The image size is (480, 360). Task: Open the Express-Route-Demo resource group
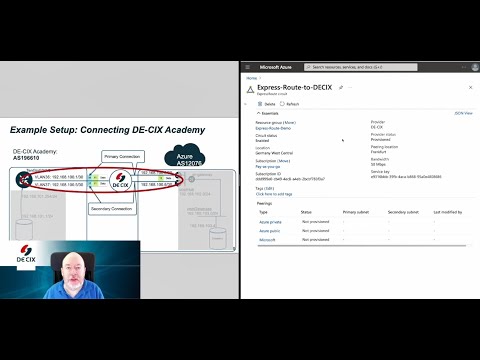[273, 128]
